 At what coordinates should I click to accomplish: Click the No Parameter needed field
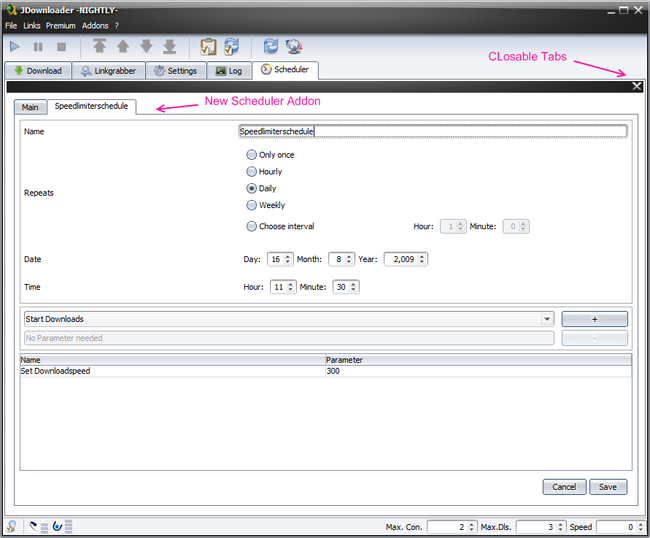click(x=289, y=338)
